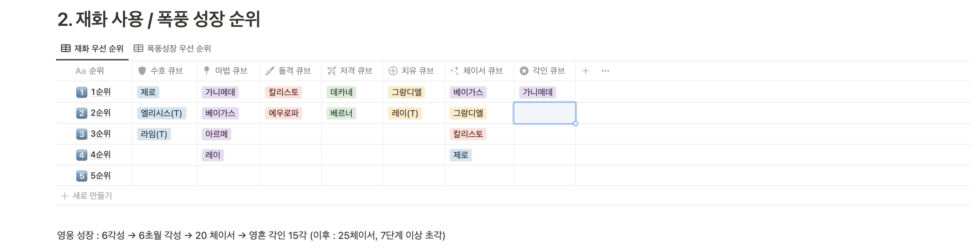
Task: Click the star icon in 각인 큐브 header
Action: [x=524, y=71]
